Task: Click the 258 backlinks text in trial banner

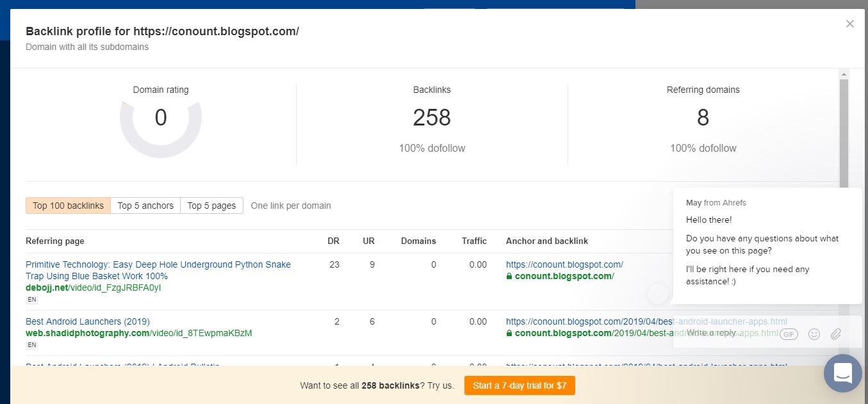Action: click(x=390, y=385)
